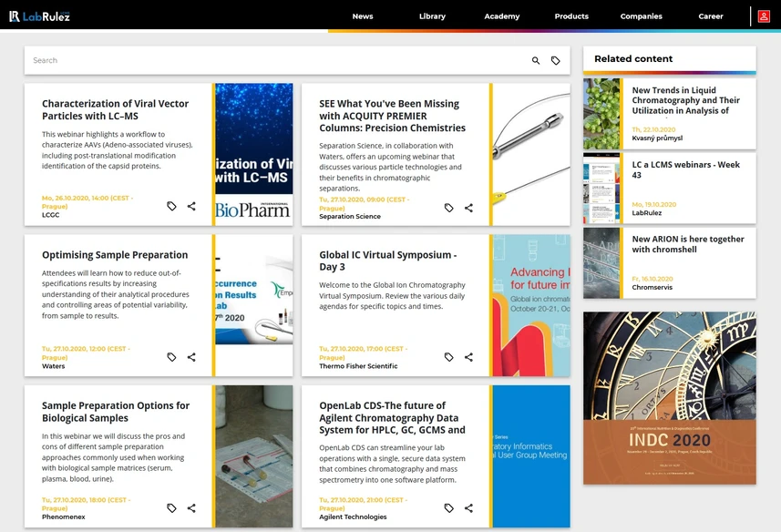Click tag icon on ACQUITY PREMIER Columns card
Image resolution: width=781 pixels, height=532 pixels.
point(448,208)
